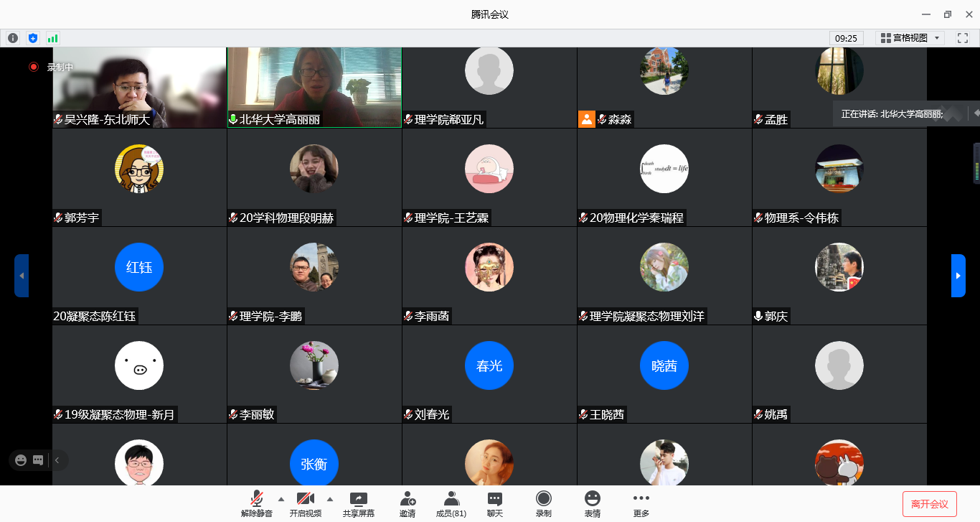This screenshot has height=522, width=980.
Task: Start 录制 recording from toolbar
Action: tap(544, 503)
